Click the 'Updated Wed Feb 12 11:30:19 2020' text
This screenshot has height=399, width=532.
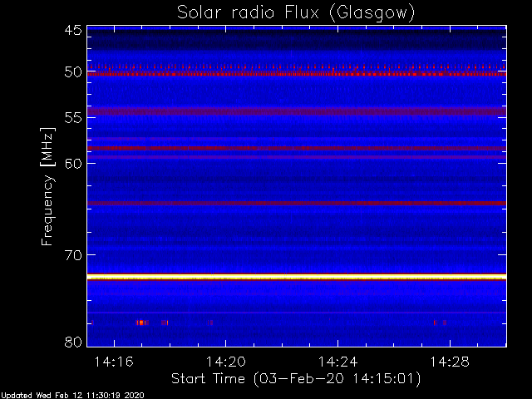tap(72, 396)
